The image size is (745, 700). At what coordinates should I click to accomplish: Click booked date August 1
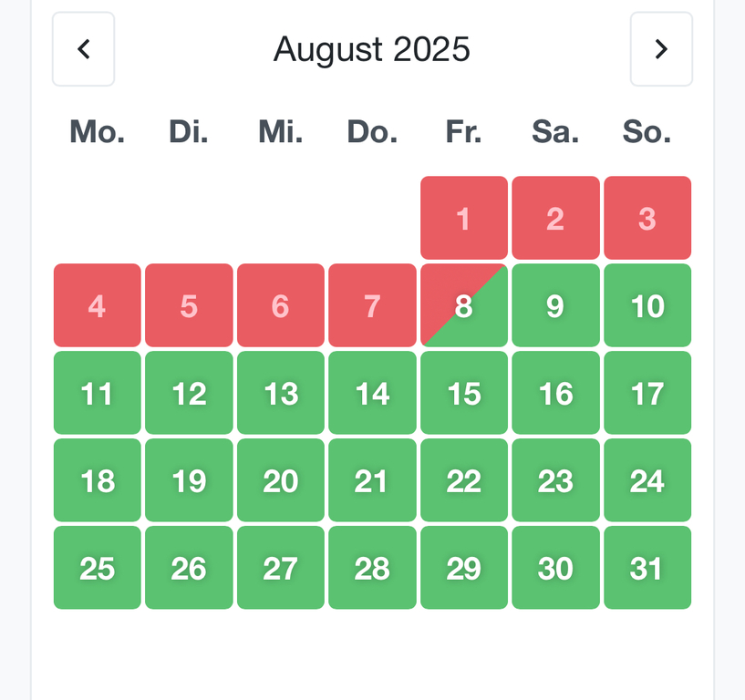click(463, 218)
